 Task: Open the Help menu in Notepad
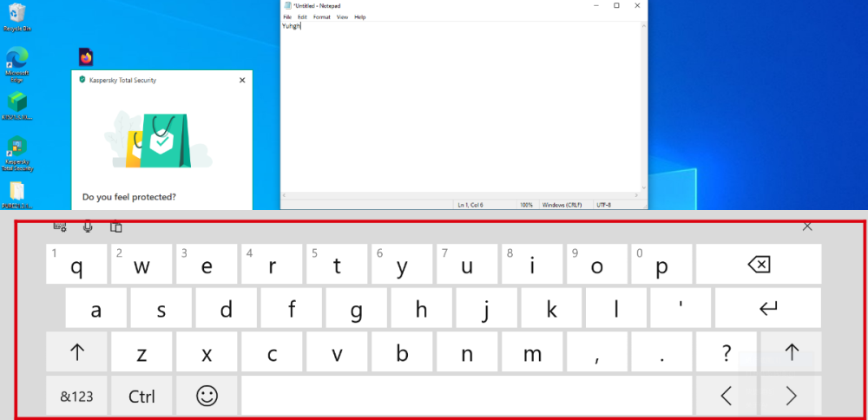click(x=360, y=17)
